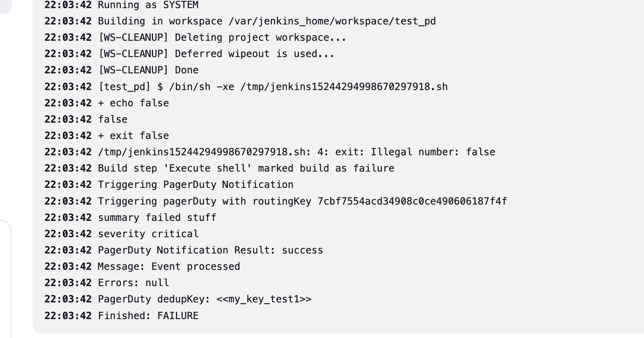The height and width of the screenshot is (338, 644).
Task: Click the dedupKey value <<my_key_test1>>
Action: click(x=264, y=299)
